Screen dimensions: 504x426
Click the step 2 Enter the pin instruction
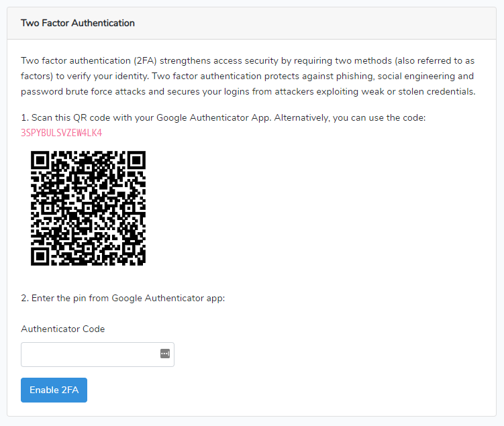pos(123,298)
